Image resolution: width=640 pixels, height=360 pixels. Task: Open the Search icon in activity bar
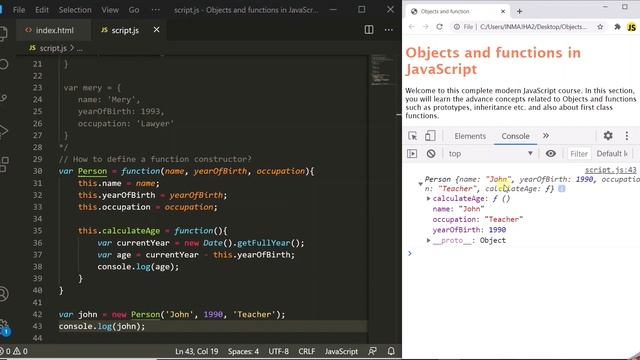pos(3,64)
